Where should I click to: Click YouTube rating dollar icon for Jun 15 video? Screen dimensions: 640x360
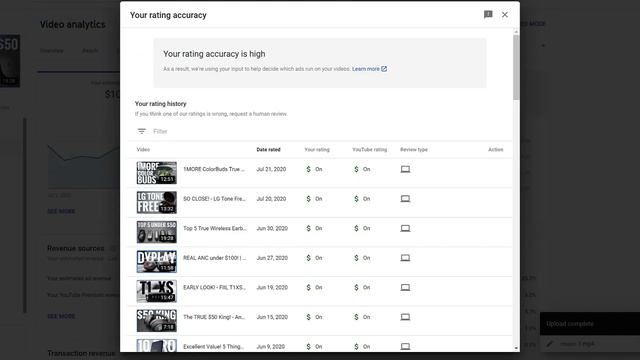[356, 317]
